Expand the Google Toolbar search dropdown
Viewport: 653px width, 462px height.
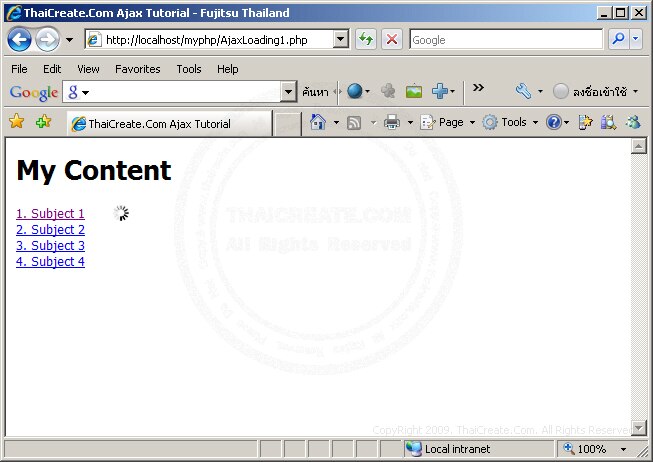click(x=288, y=92)
